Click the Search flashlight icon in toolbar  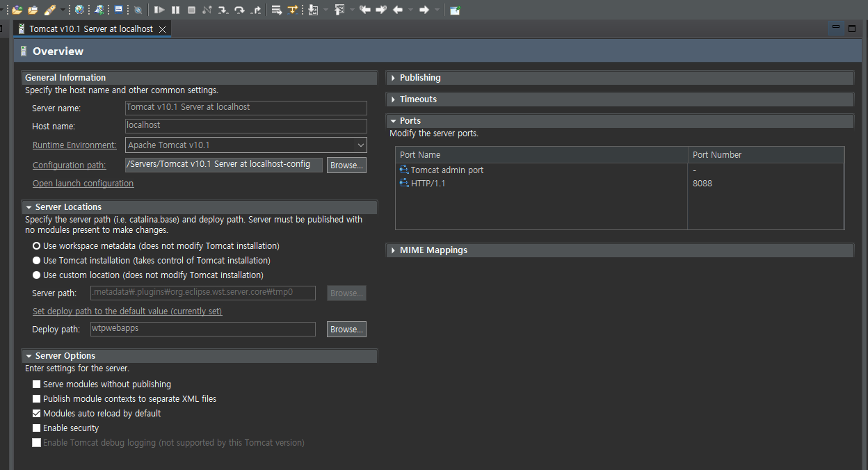tap(50, 10)
